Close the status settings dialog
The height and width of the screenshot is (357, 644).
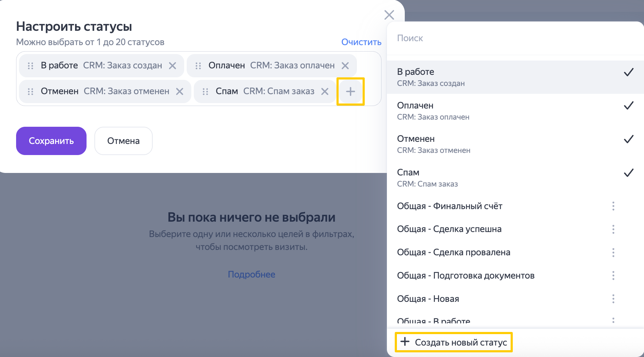coord(389,15)
